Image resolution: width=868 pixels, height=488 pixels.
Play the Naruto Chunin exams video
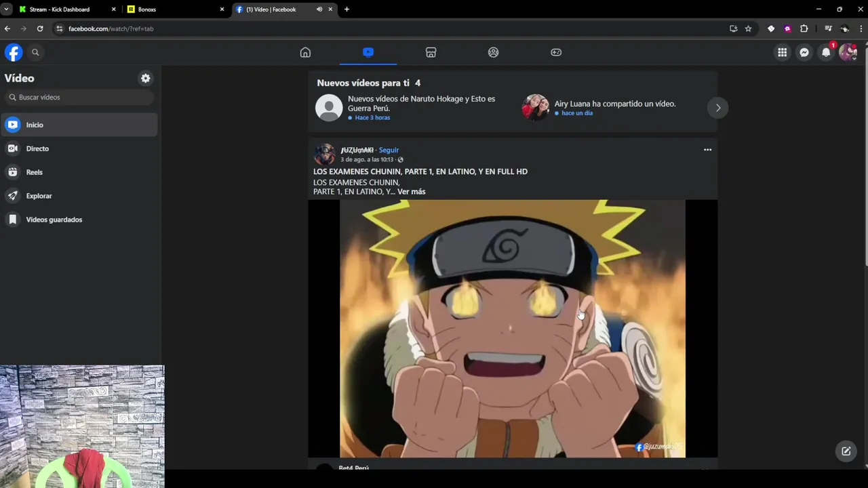513,329
